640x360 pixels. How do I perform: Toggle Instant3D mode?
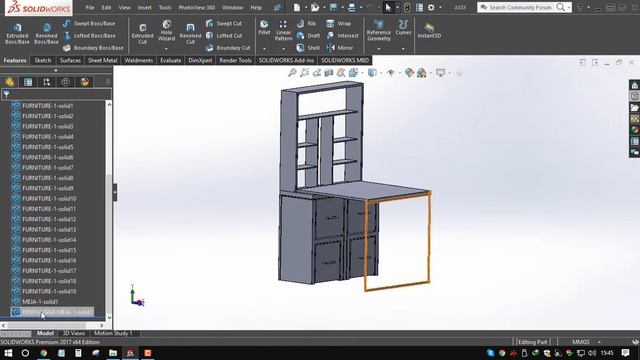pos(429,31)
